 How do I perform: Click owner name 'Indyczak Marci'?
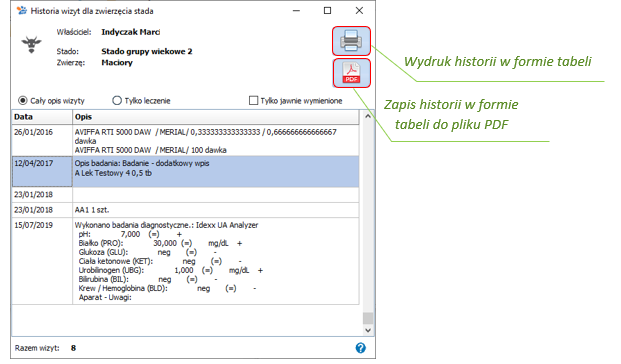coord(131,32)
